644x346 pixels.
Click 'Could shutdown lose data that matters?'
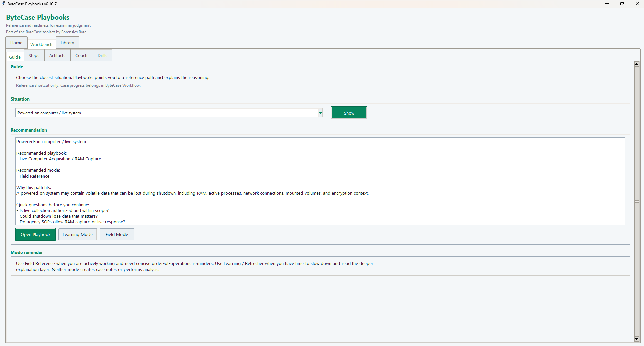point(57,216)
